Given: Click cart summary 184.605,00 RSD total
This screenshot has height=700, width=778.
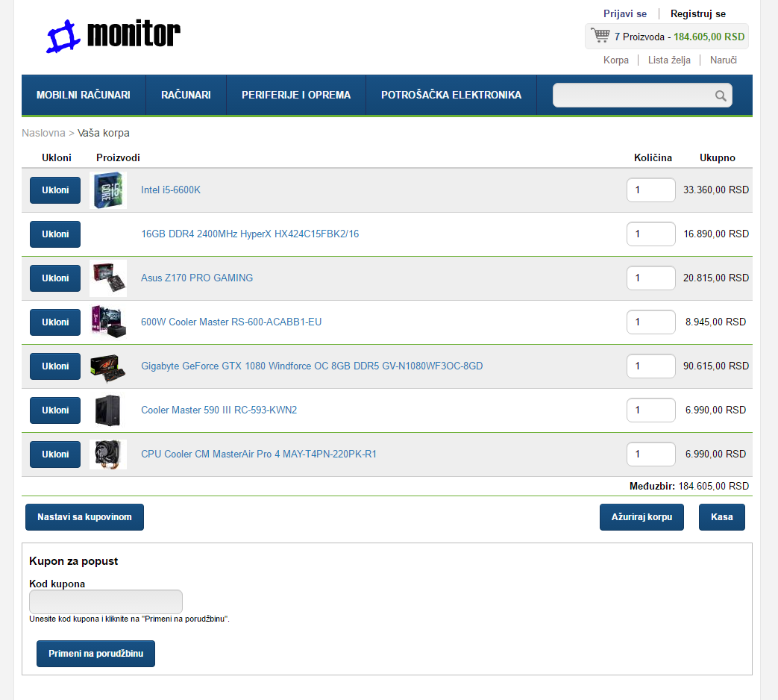Looking at the screenshot, I should tap(709, 37).
